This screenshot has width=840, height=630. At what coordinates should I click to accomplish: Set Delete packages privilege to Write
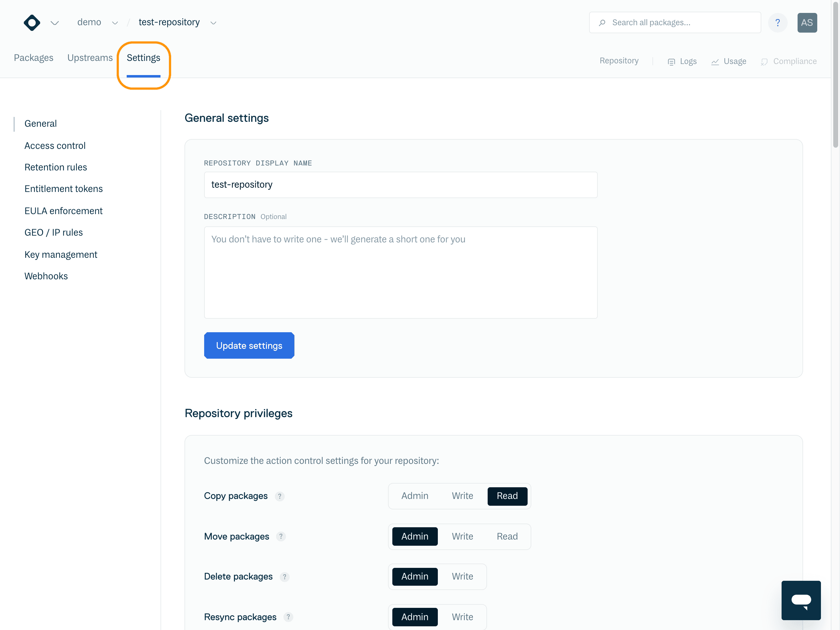click(462, 576)
